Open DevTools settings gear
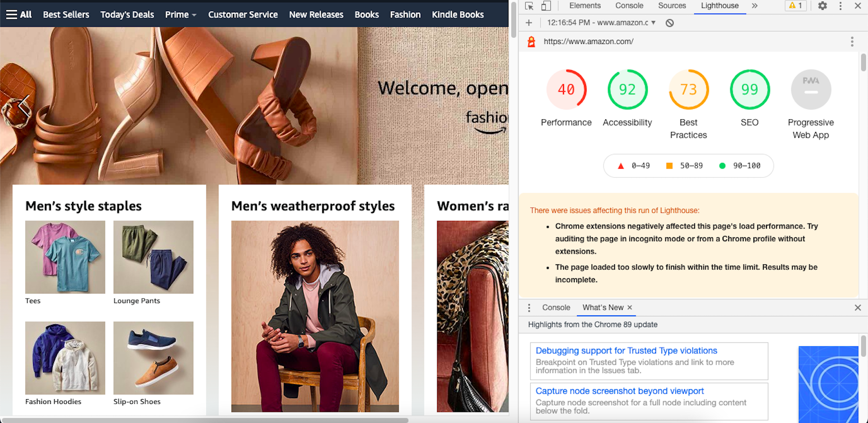This screenshot has height=423, width=868. (823, 6)
